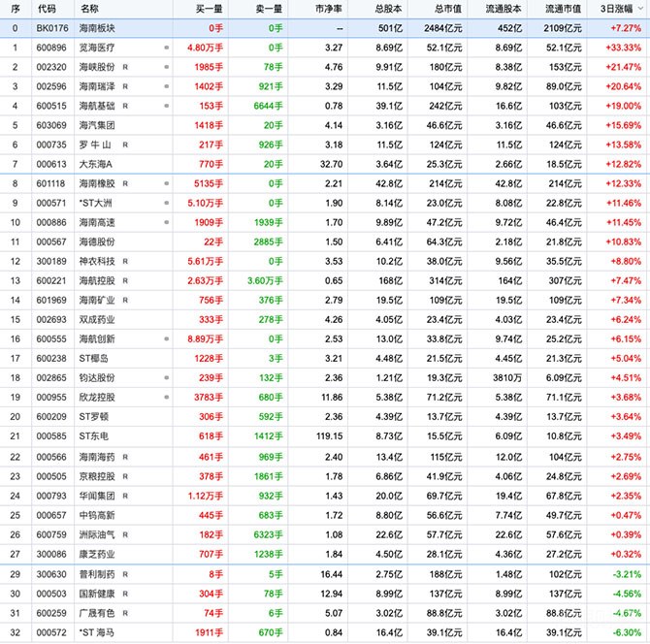Click the 8.89万手 bid volume cell
This screenshot has width=650, height=644.
pyautogui.click(x=206, y=339)
